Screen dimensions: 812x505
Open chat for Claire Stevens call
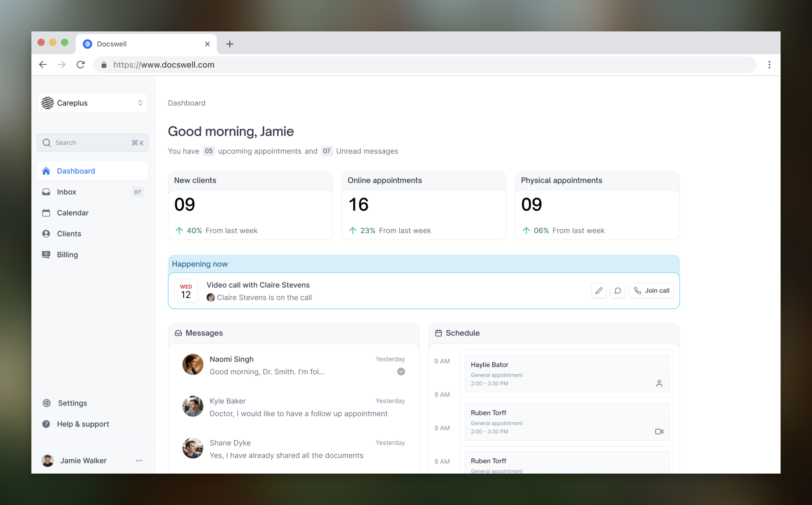pos(618,291)
